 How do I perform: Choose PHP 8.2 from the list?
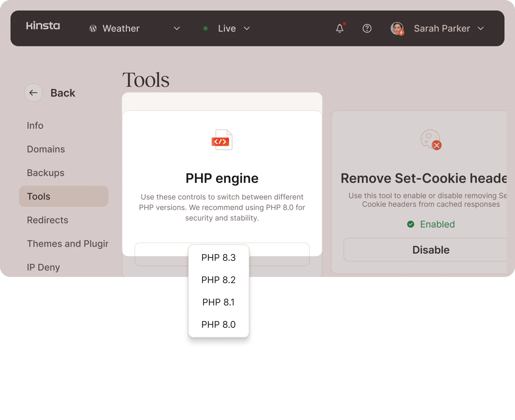[x=218, y=280]
